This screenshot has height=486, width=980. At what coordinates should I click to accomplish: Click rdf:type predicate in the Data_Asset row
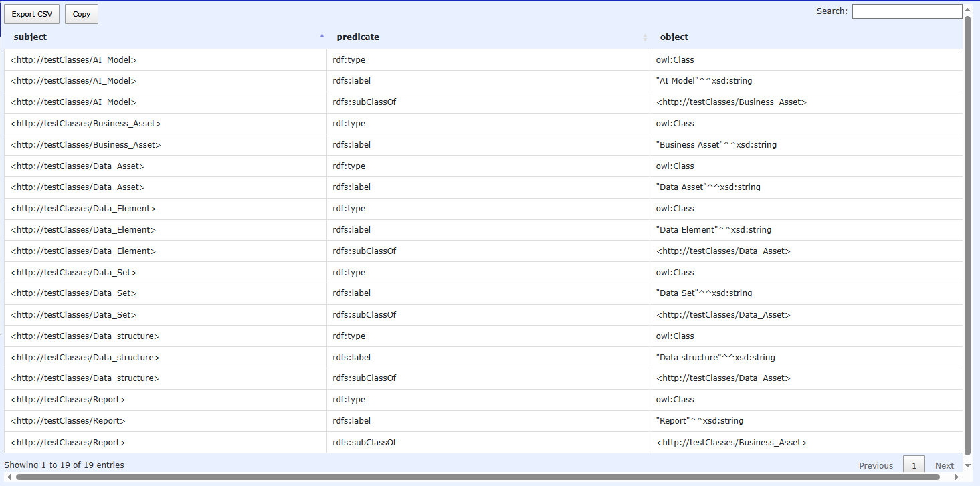349,166
